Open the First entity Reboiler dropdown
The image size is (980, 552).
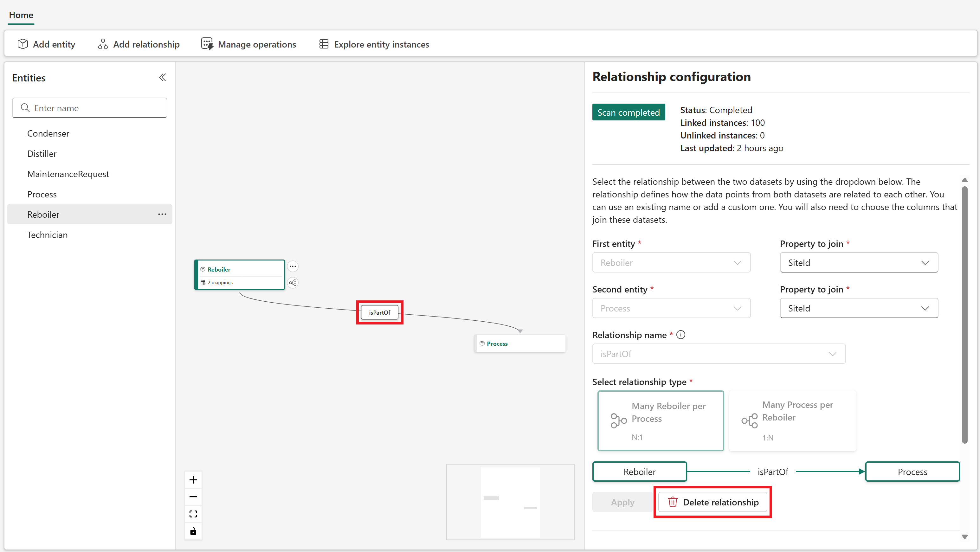click(x=671, y=262)
